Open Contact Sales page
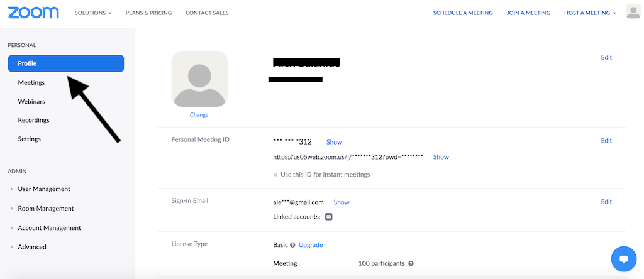Viewport: 644px width, 279px height. 207,13
